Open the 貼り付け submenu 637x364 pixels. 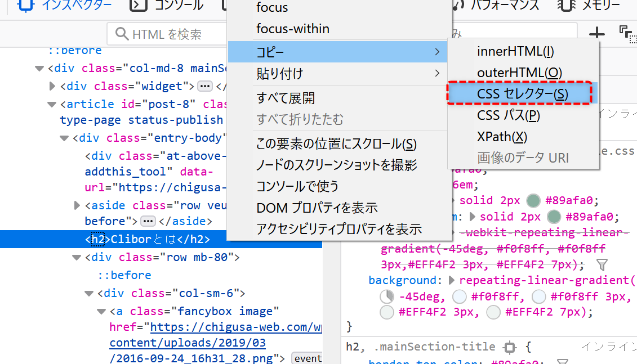(338, 74)
